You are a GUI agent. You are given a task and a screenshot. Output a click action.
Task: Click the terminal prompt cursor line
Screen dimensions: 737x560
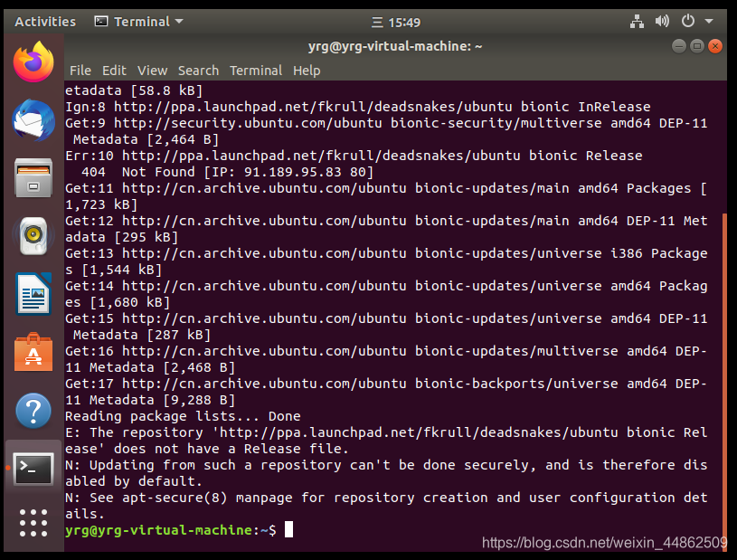click(x=179, y=530)
